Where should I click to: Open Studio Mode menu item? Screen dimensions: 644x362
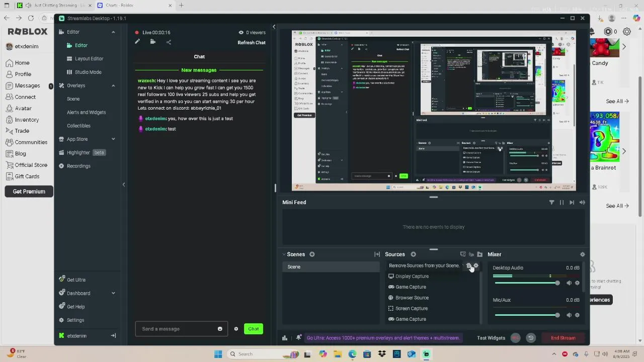coord(85,72)
